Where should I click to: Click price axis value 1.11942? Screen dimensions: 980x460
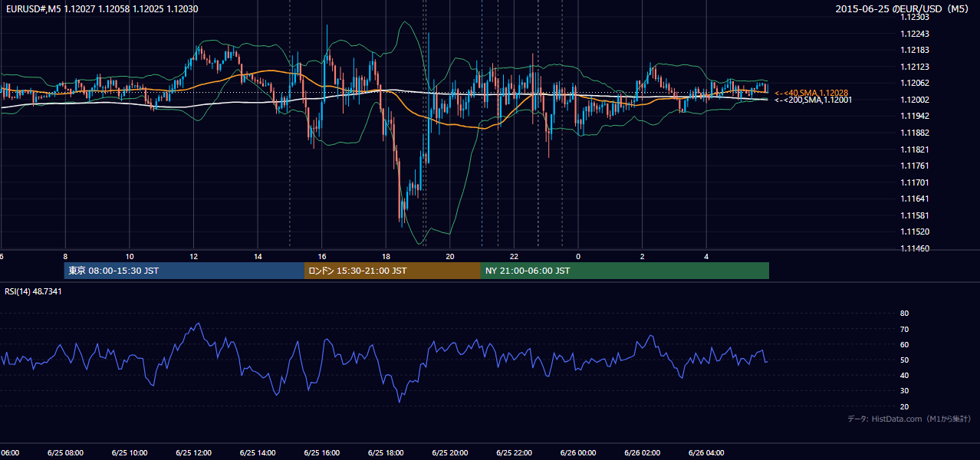(915, 116)
